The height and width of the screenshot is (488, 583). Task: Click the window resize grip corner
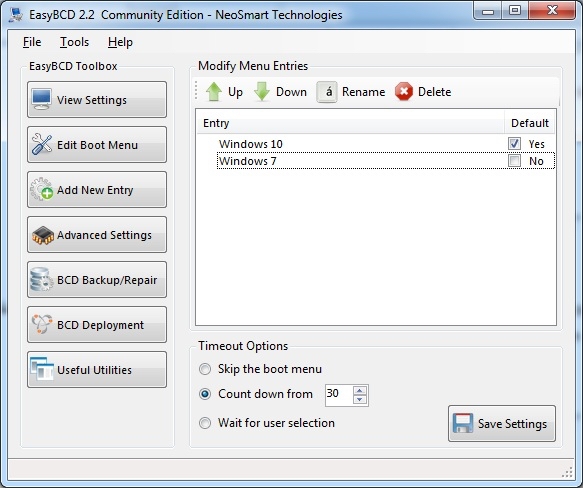tap(567, 472)
